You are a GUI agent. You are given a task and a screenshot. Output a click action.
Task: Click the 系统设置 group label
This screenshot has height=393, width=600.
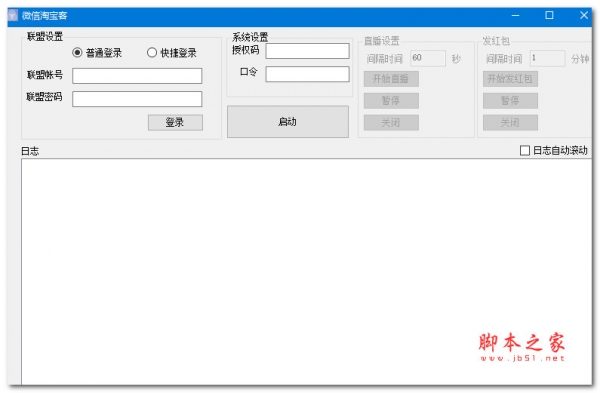(x=250, y=37)
